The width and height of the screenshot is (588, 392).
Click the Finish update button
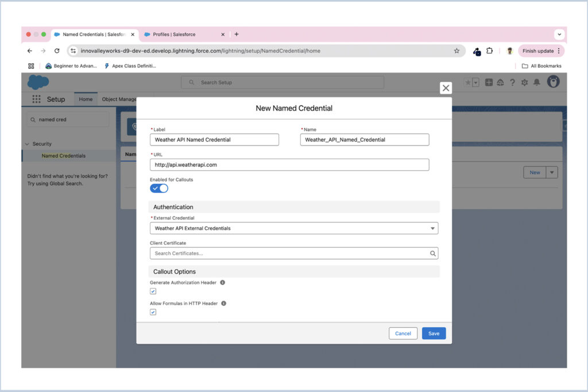pyautogui.click(x=537, y=51)
